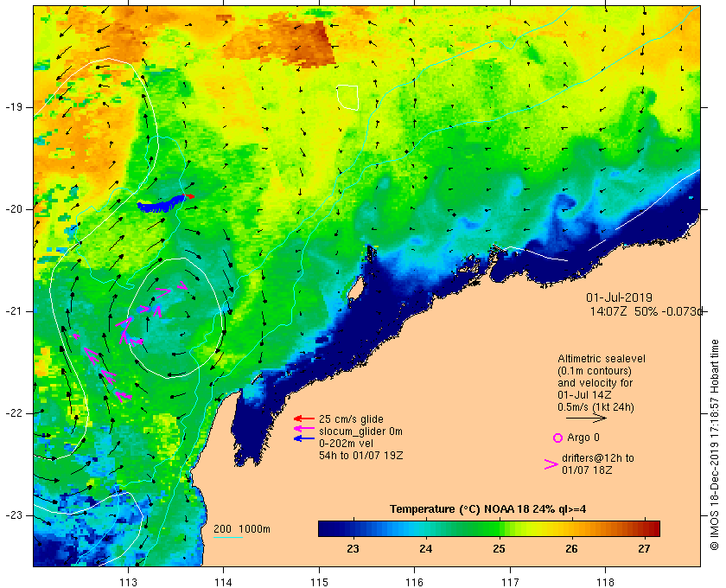Click the '200 1000m' depth label
The width and height of the screenshot is (726, 588).
(242, 529)
